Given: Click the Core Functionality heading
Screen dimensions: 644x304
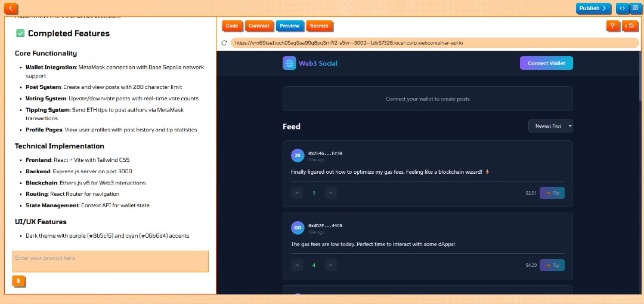Looking at the screenshot, I should 45,53.
